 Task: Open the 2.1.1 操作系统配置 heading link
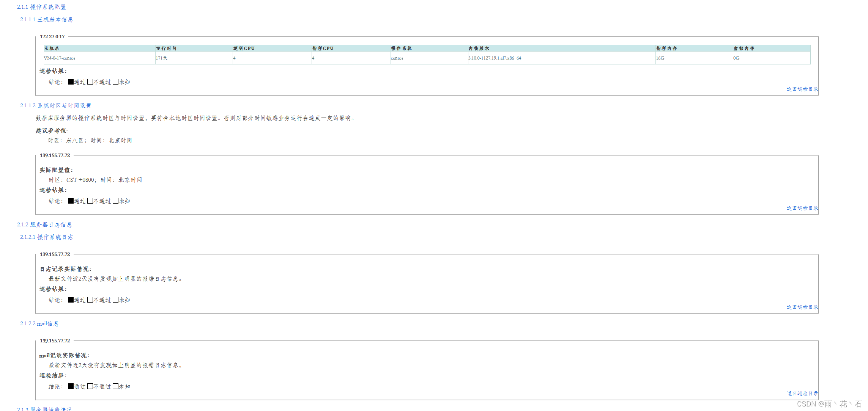[x=41, y=7]
